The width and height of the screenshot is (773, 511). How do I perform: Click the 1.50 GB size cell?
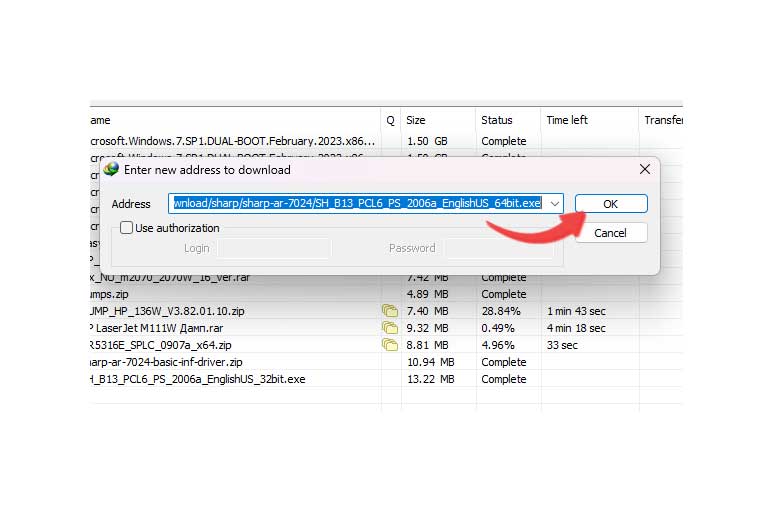(x=427, y=141)
